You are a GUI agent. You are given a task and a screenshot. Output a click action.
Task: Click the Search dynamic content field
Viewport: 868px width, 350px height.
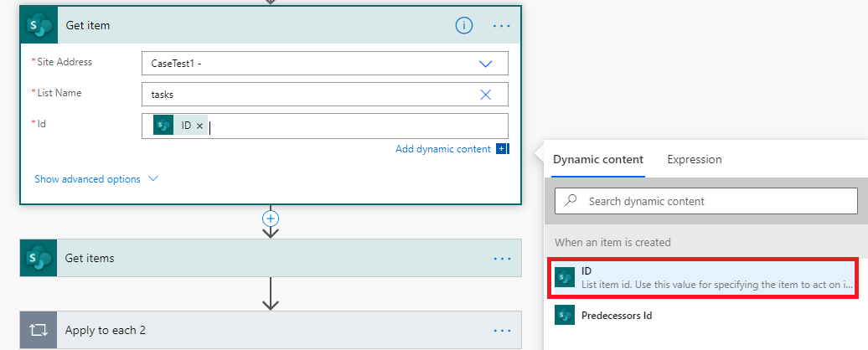click(705, 201)
